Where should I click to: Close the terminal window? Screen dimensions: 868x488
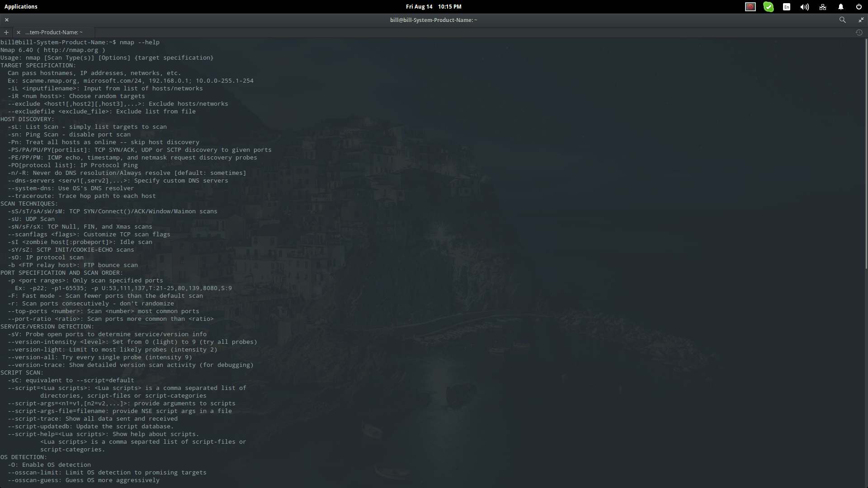click(7, 20)
